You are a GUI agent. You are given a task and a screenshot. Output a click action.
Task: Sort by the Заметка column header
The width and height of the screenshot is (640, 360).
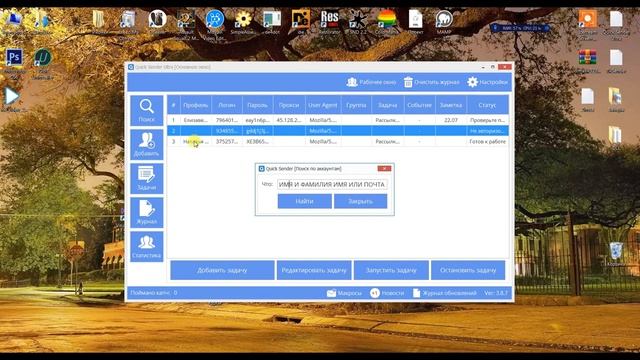tap(451, 105)
